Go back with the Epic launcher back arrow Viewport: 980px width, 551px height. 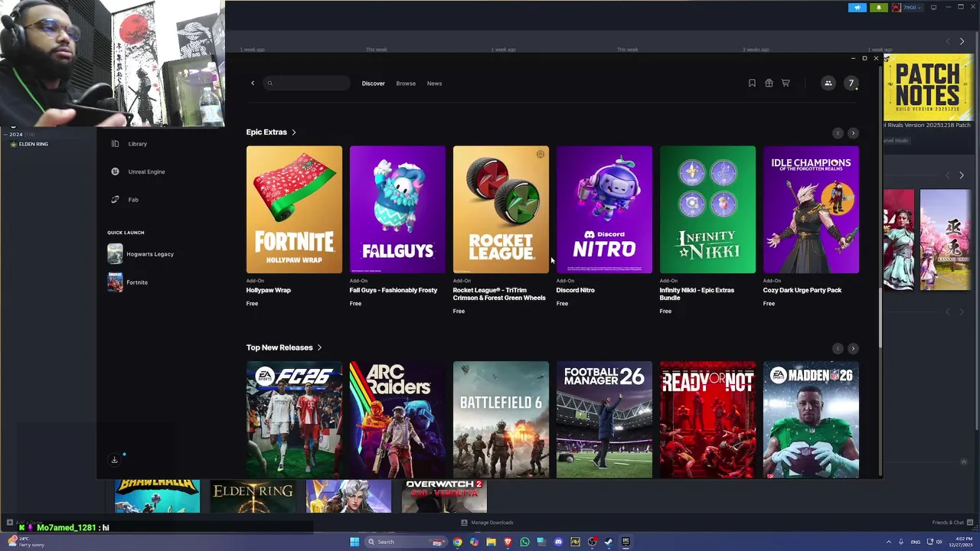tap(253, 83)
